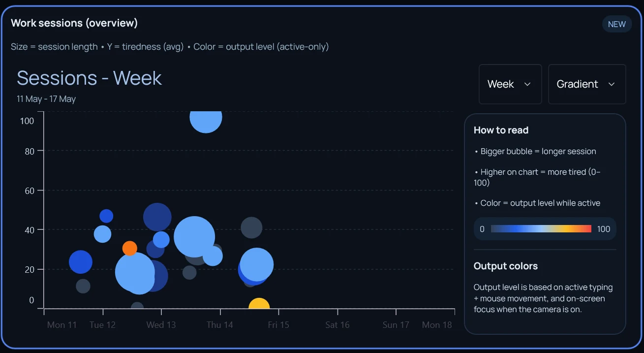Screen dimensions: 644x353
Task: Open the Week range dropdown
Action: click(510, 84)
